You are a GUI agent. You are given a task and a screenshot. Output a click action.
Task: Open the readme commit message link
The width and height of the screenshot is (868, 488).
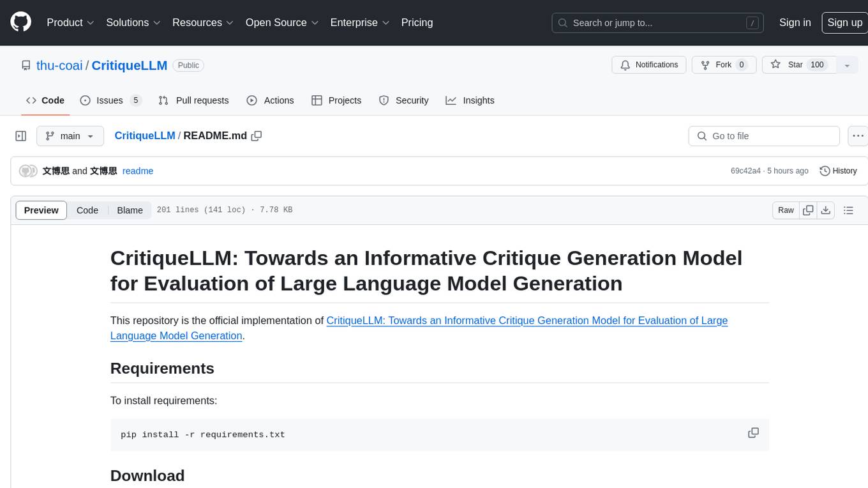138,171
